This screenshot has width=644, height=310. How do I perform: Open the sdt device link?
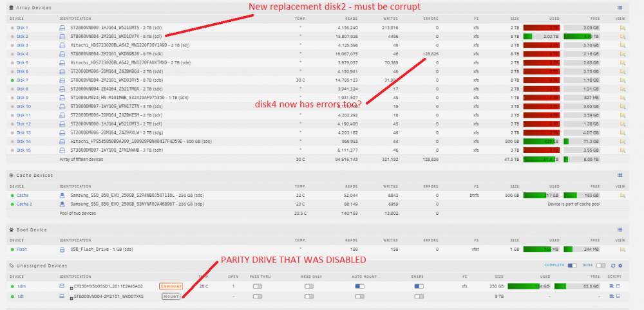21,296
